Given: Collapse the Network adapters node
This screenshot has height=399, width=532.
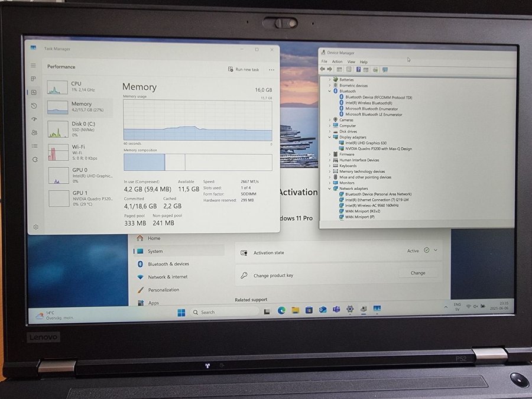Looking at the screenshot, I should coord(329,189).
